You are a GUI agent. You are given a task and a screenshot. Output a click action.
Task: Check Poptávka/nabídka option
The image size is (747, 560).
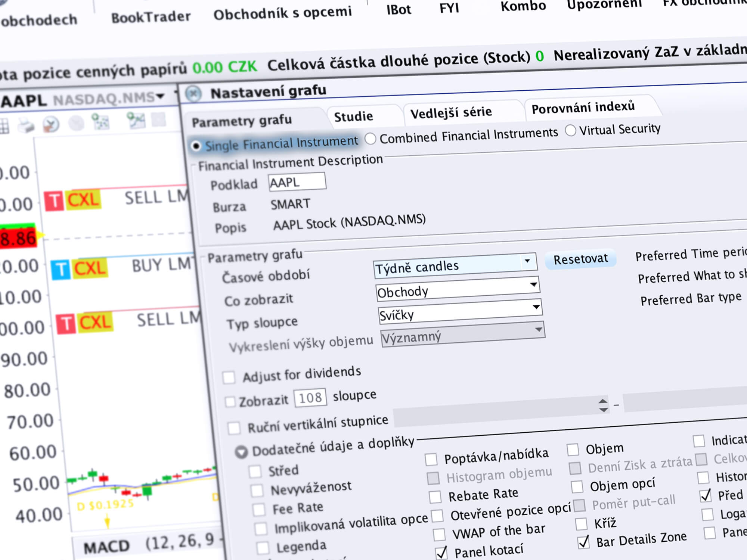[x=431, y=460]
